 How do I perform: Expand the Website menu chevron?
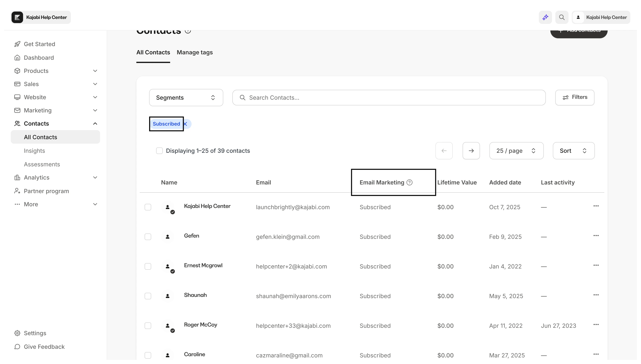pos(95,97)
